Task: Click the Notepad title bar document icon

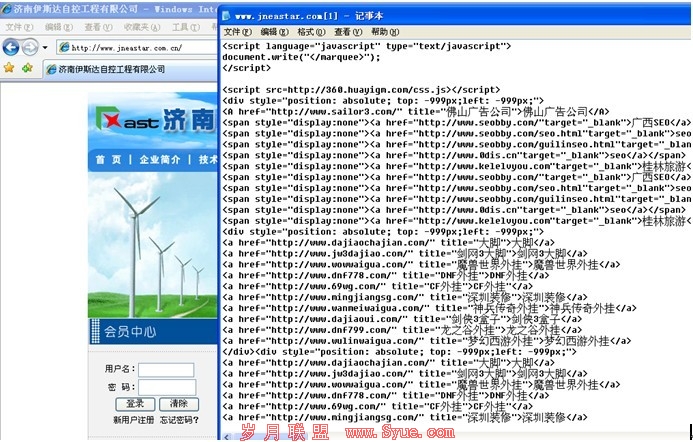Action: click(x=226, y=16)
